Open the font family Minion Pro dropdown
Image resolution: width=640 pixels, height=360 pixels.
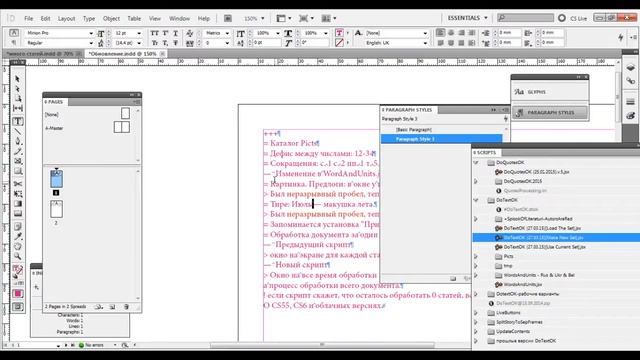click(x=91, y=33)
